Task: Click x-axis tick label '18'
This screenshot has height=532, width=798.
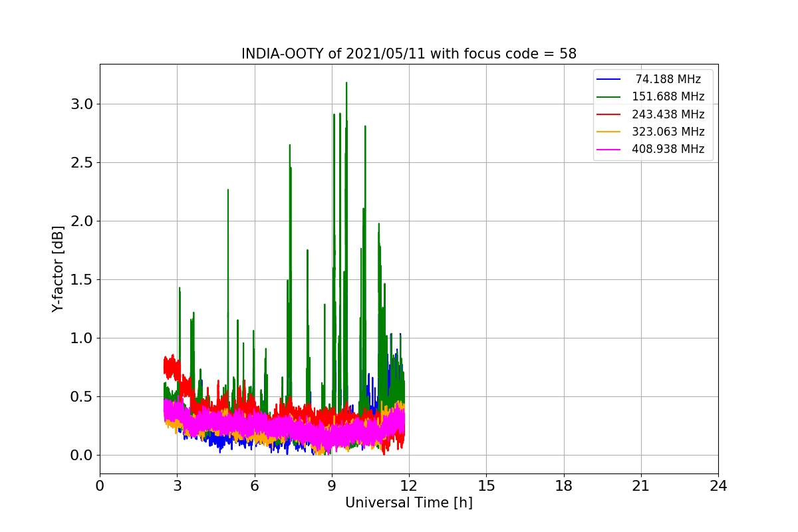Action: pos(564,486)
